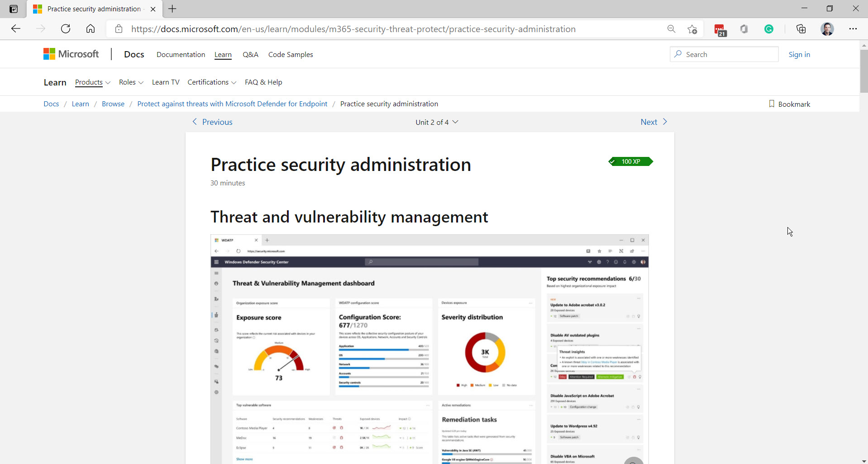Click Disable JavaScript on Adobe Acrobat recommendation

pyautogui.click(x=595, y=399)
